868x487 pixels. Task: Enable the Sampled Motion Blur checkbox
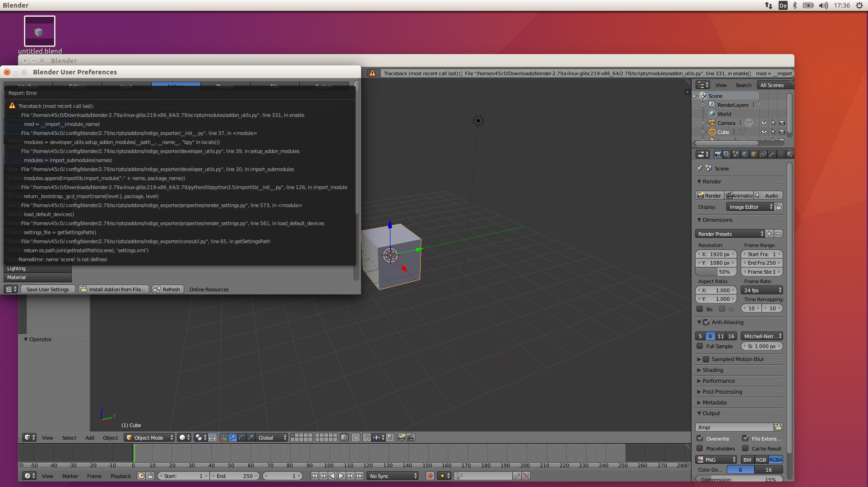click(x=706, y=359)
